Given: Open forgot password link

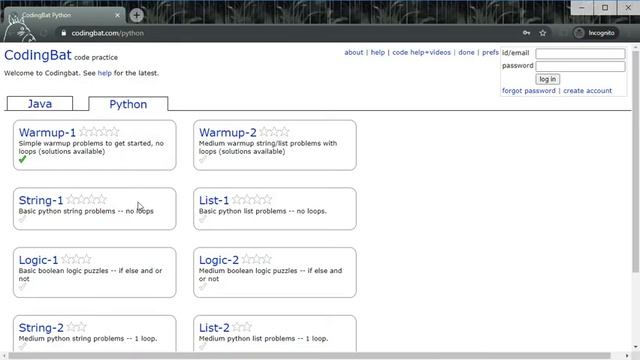Looking at the screenshot, I should point(529,91).
